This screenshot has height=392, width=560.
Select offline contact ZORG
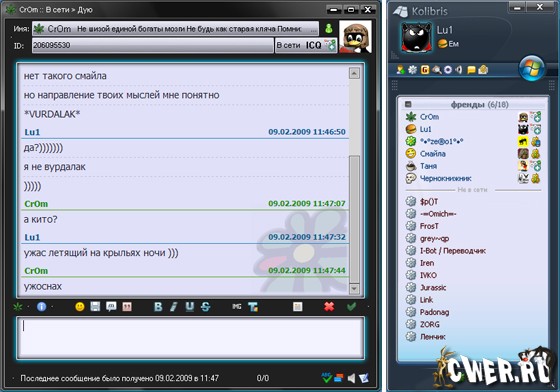click(x=473, y=325)
